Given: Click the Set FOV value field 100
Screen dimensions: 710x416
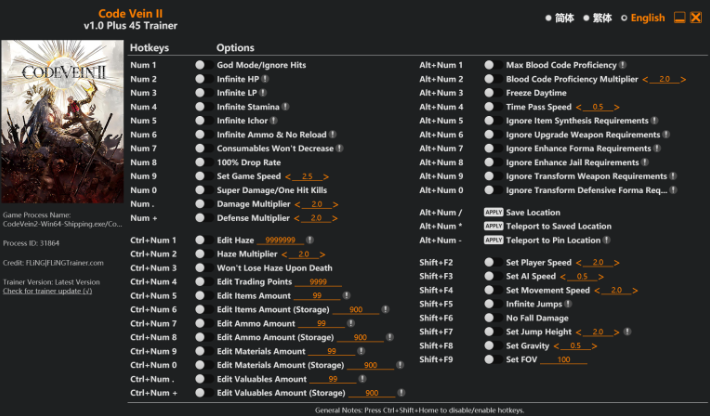Looking at the screenshot, I should pyautogui.click(x=564, y=359).
